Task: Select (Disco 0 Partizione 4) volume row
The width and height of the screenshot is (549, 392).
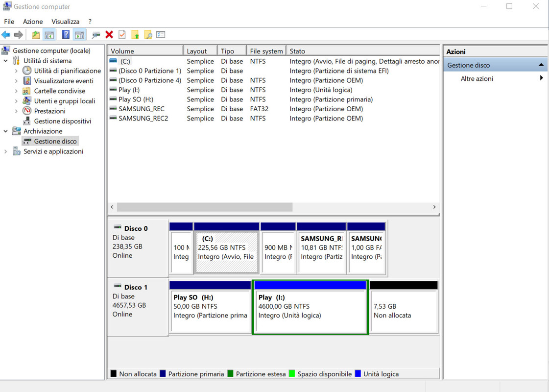Action: tap(273, 80)
